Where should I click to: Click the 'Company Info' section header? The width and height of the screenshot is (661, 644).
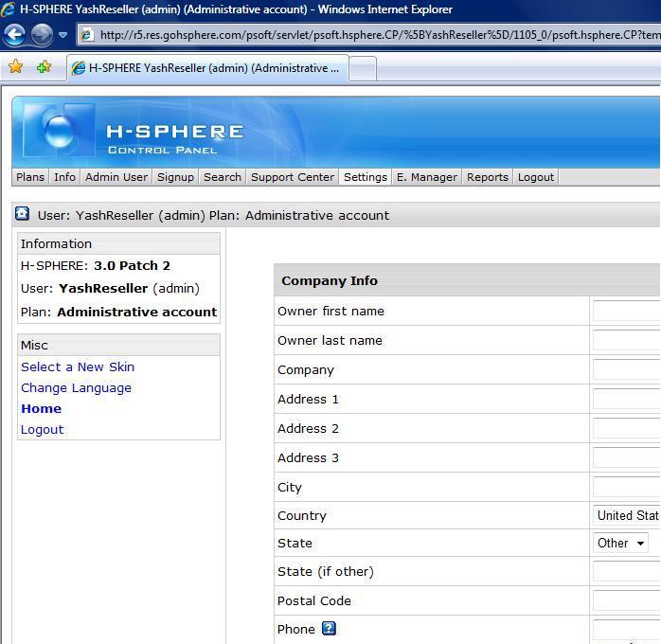coord(330,280)
